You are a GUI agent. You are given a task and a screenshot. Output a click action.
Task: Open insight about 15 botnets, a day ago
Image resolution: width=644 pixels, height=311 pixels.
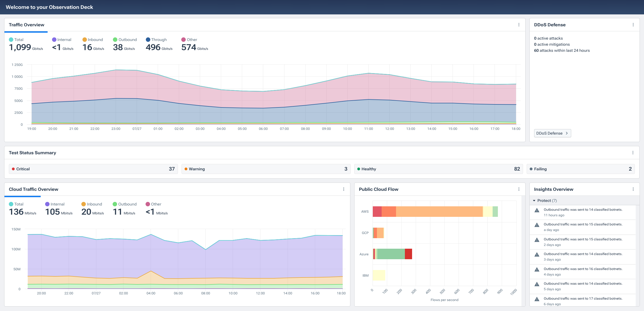coord(583,227)
